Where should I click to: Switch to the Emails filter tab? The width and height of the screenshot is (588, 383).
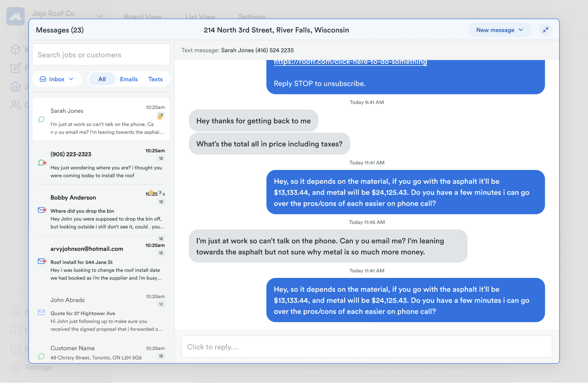(129, 79)
